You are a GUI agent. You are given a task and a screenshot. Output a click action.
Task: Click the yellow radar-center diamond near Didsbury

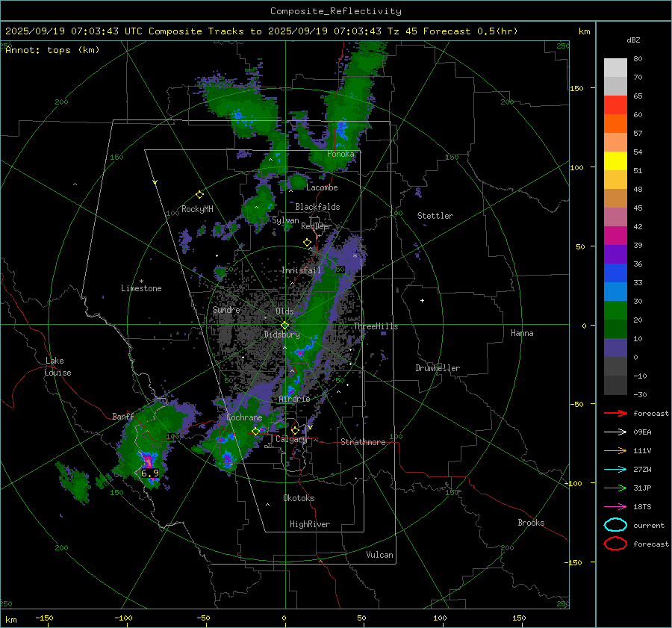click(284, 325)
